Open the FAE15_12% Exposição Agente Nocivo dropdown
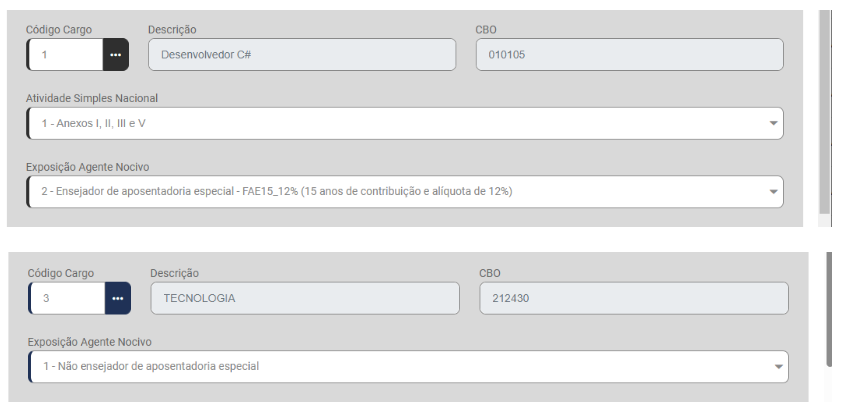The image size is (845, 410). point(400,191)
